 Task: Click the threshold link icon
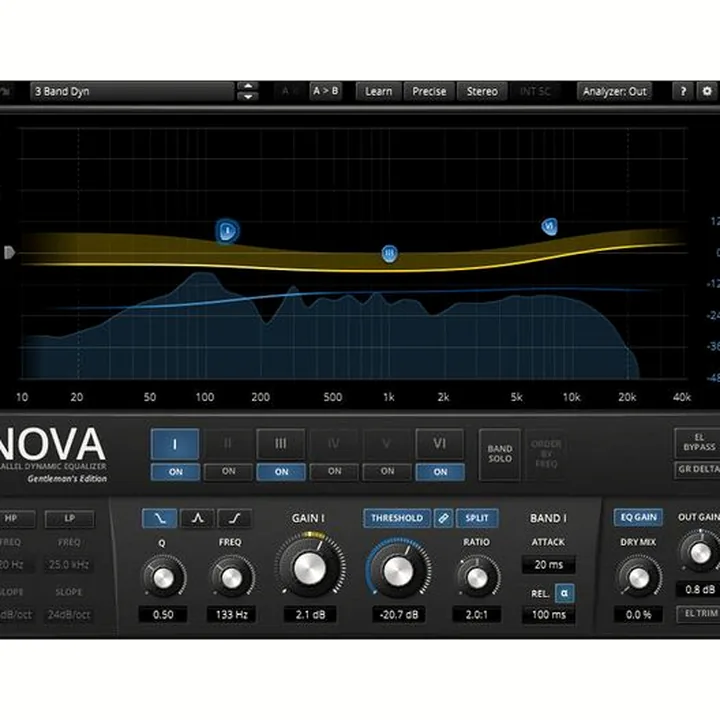[x=443, y=518]
